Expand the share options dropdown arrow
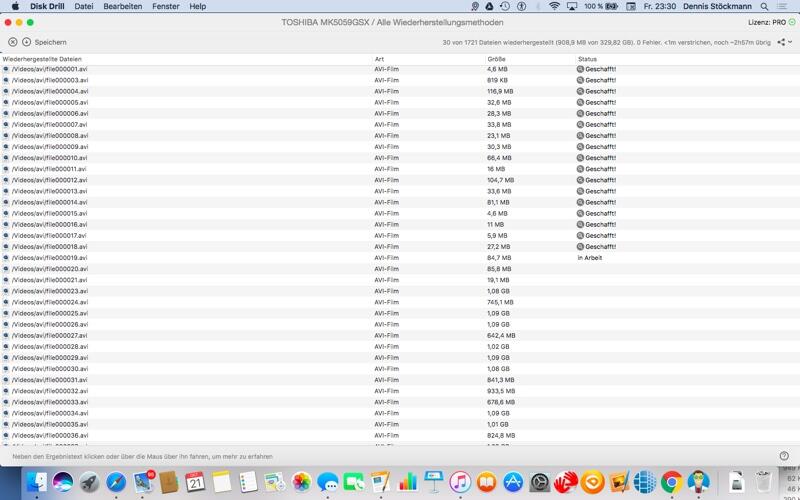The height and width of the screenshot is (500, 800). coord(790,42)
